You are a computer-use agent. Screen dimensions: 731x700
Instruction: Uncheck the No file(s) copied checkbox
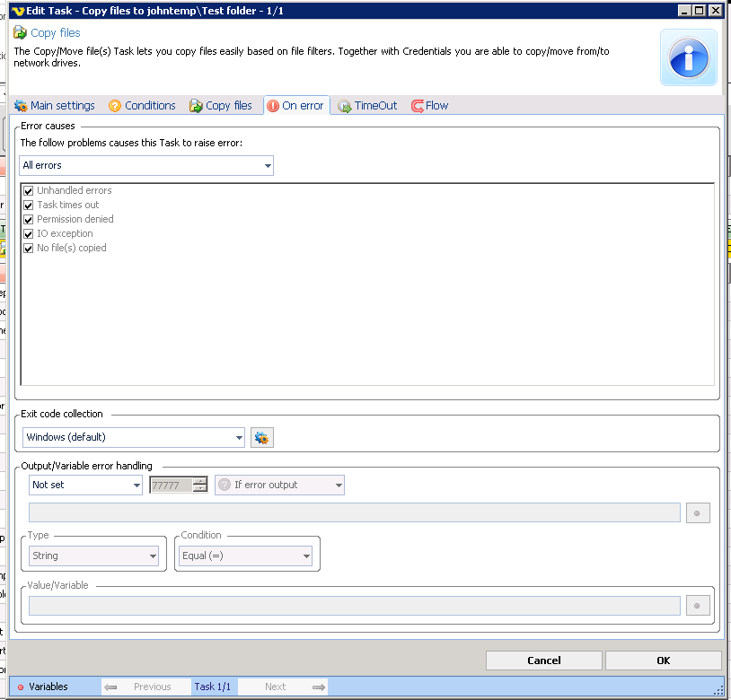(x=29, y=249)
